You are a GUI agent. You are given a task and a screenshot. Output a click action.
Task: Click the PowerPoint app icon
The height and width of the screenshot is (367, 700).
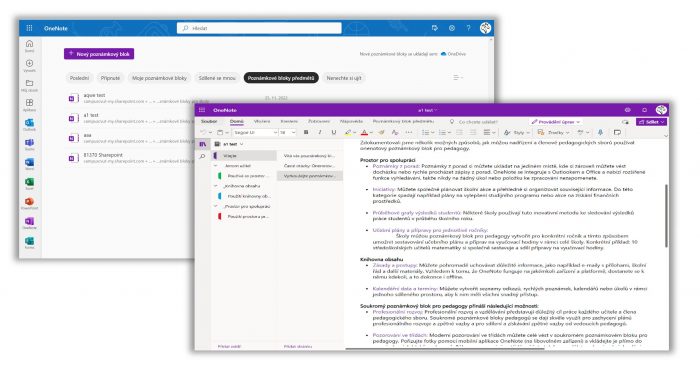point(29,203)
